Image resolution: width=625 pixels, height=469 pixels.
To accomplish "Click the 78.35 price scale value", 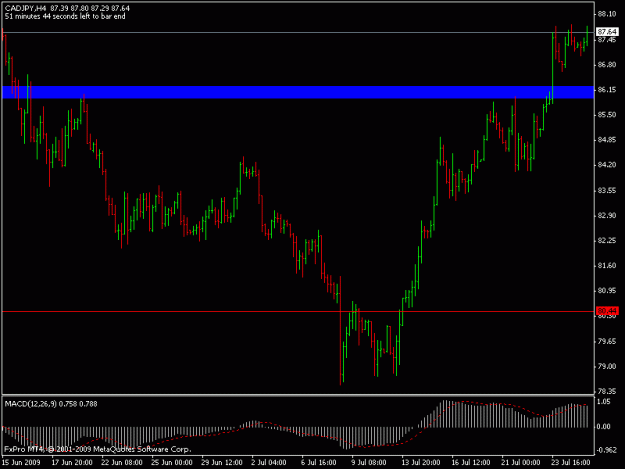I will pos(607,392).
